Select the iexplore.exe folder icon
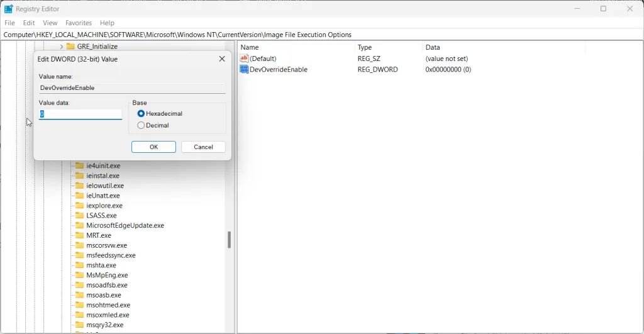This screenshot has height=334, width=644. (80, 206)
